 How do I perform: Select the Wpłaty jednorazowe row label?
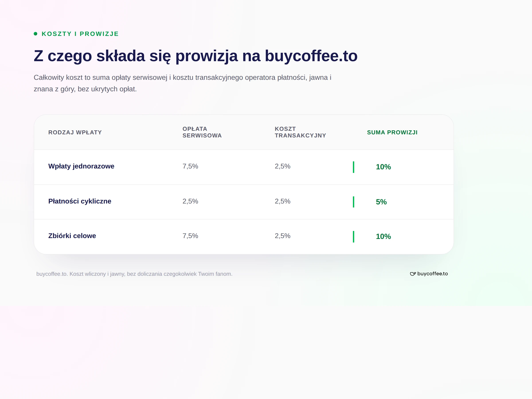tap(81, 166)
